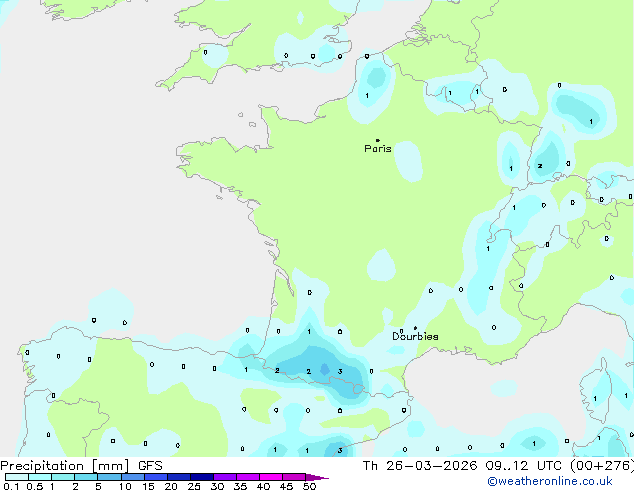Click the forecast date 'Th 26-03-2026 09..12 UTC'

click(464, 466)
